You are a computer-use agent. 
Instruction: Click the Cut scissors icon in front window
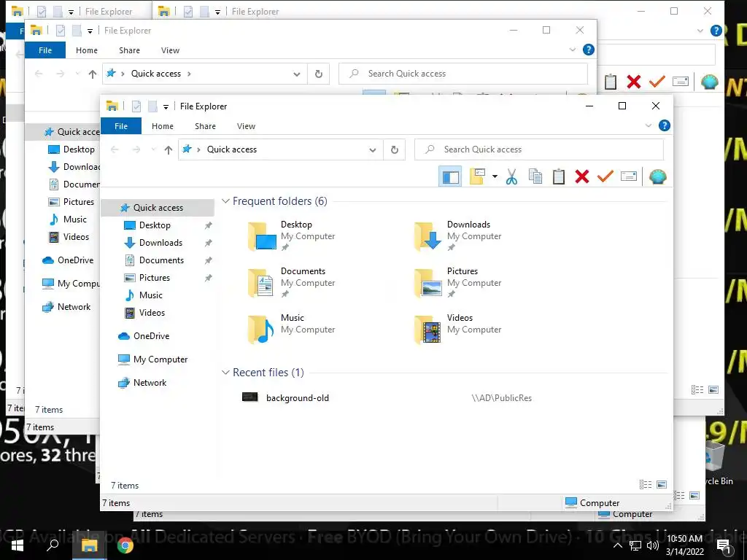pyautogui.click(x=511, y=176)
